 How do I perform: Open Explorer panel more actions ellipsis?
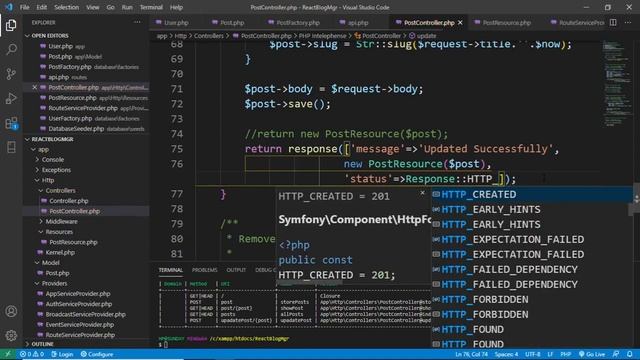click(137, 22)
